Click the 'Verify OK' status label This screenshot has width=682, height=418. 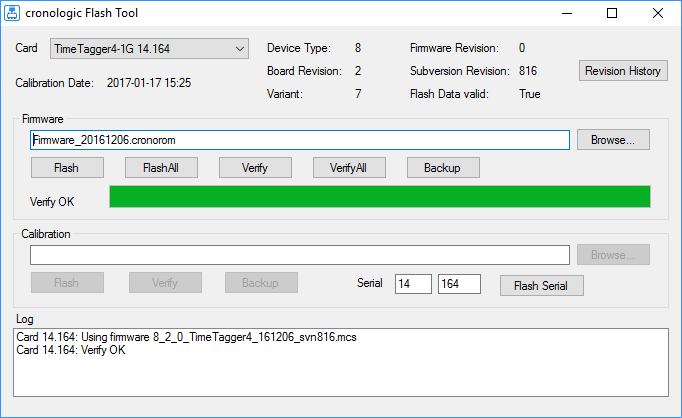click(x=52, y=202)
